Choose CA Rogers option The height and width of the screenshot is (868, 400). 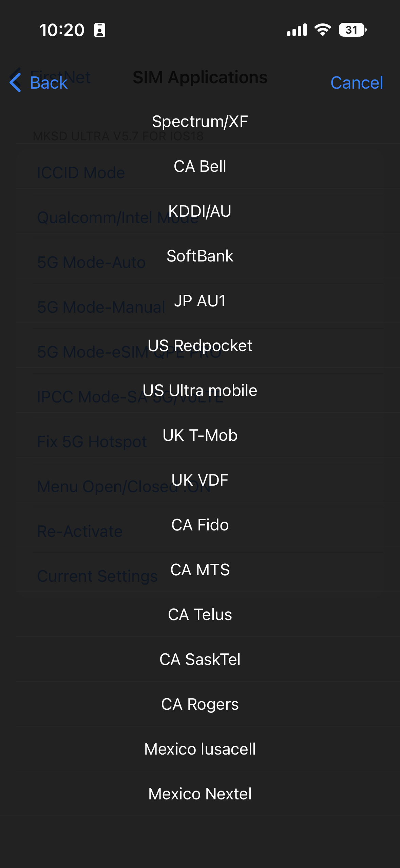coord(200,704)
